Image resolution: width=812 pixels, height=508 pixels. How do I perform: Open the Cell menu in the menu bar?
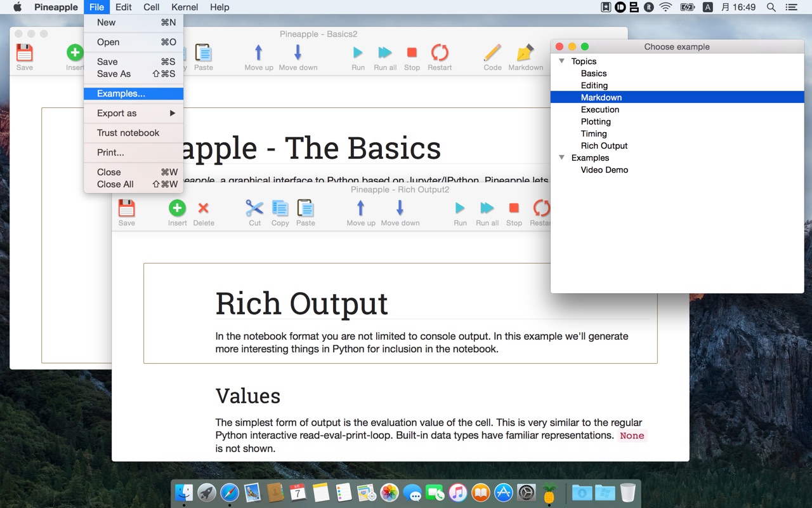tap(151, 7)
